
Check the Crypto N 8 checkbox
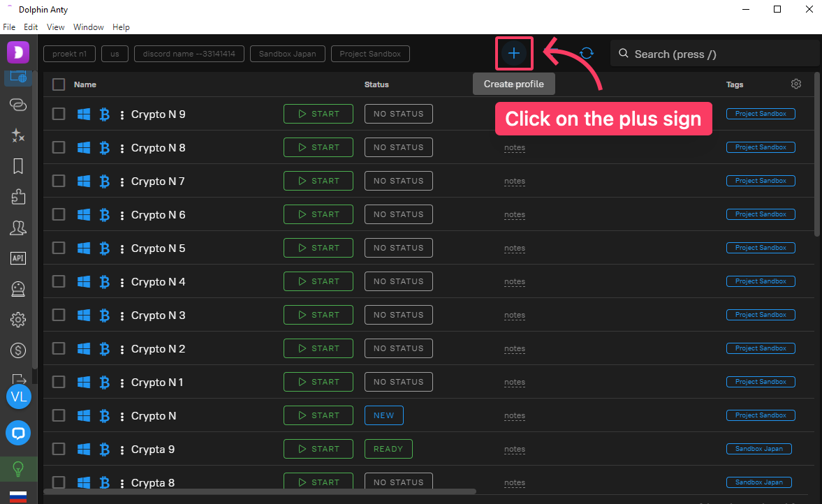pyautogui.click(x=59, y=147)
